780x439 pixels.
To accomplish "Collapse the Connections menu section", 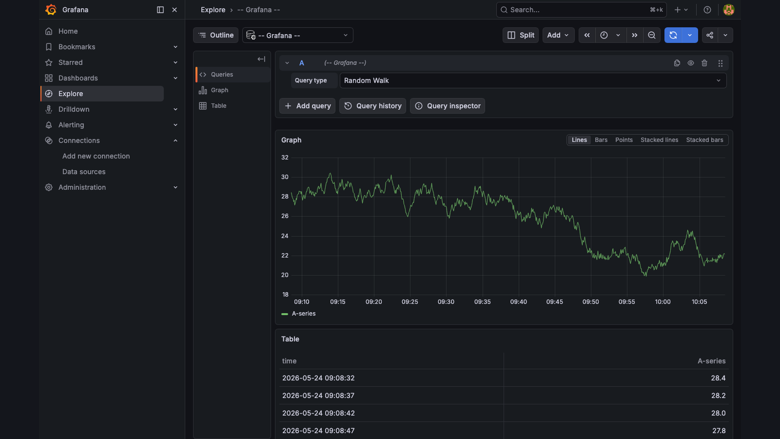I will 175,141.
